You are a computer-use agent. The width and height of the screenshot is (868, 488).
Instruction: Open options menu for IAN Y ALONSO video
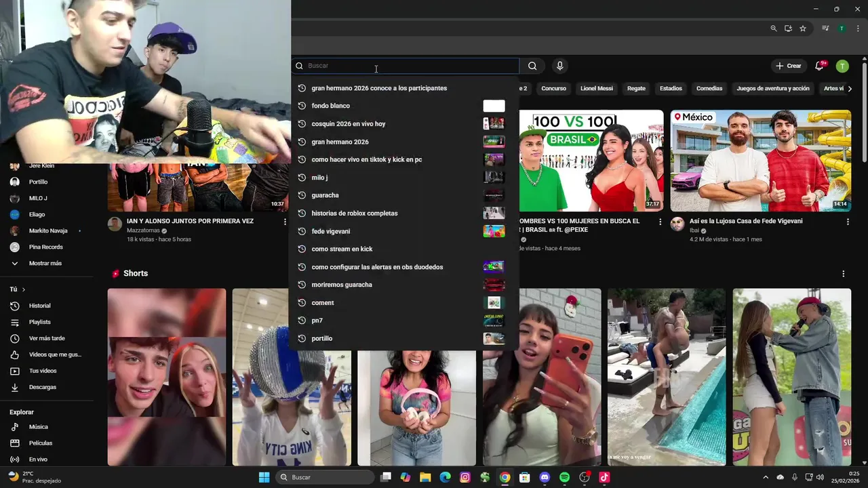click(x=285, y=222)
